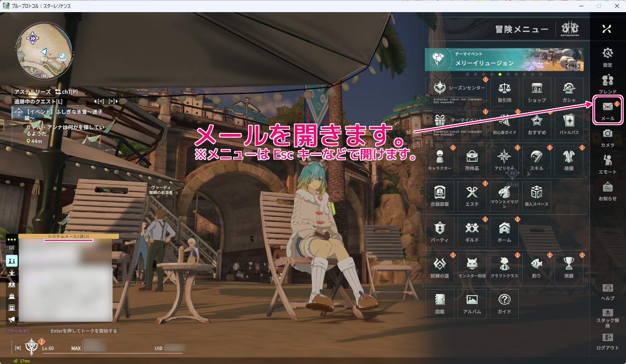This screenshot has width=626, height=364.
Task: Open the 釣り (Fishing) icon
Action: point(536,267)
